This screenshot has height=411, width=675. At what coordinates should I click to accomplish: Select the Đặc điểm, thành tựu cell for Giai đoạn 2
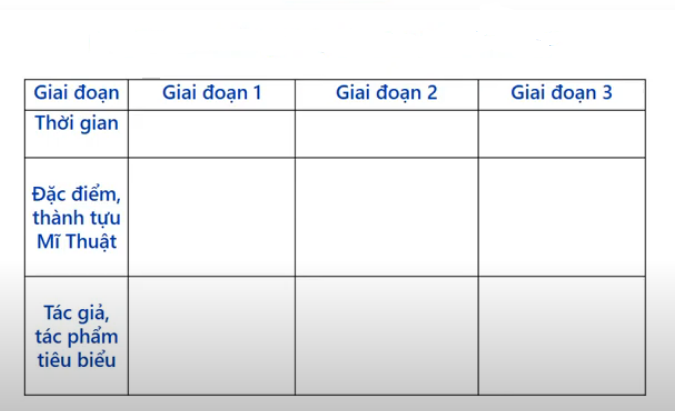point(386,216)
